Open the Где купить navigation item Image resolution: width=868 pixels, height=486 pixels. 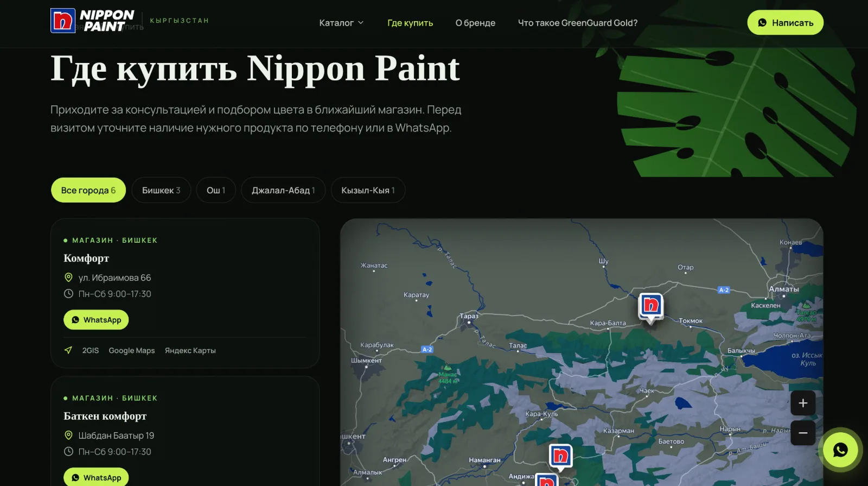coord(410,23)
